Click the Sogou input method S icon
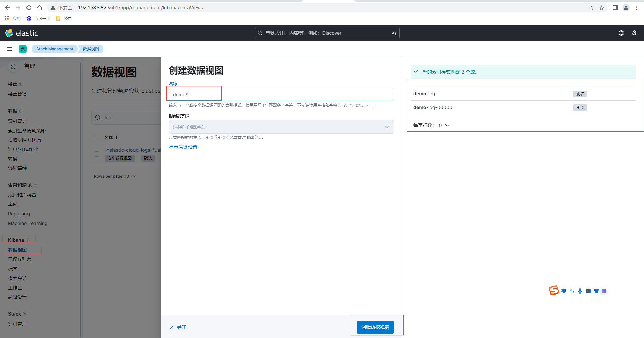Viewport: 644px width, 338px height. 554,291
